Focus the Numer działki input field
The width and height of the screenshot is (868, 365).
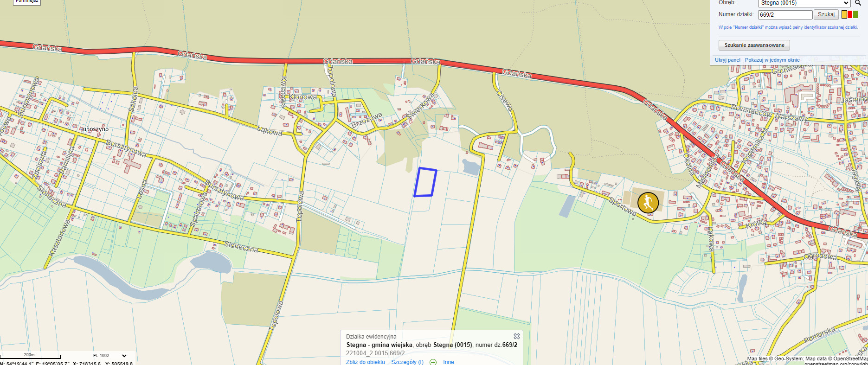point(785,14)
